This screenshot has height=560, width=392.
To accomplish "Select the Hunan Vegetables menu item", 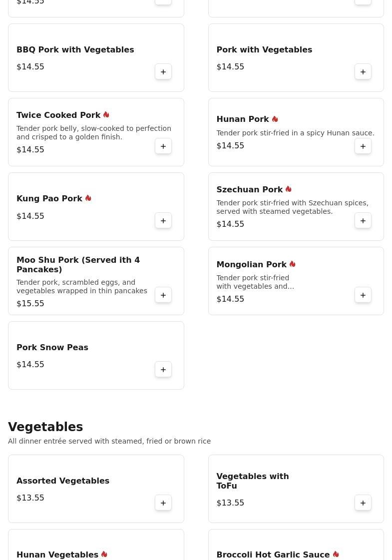I will click(57, 555).
